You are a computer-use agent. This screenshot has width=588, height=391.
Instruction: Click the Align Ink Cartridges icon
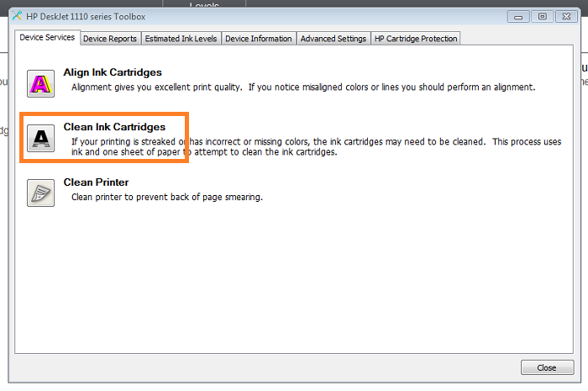[x=40, y=83]
